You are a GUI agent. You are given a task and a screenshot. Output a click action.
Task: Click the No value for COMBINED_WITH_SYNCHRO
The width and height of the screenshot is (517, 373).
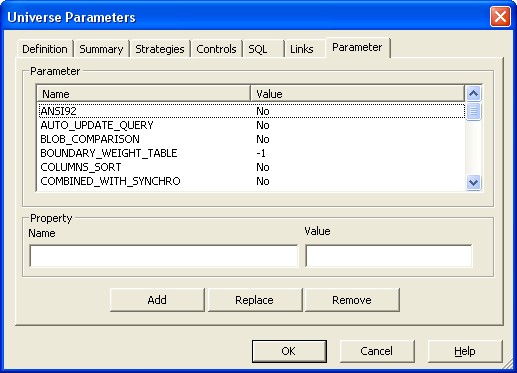(263, 181)
